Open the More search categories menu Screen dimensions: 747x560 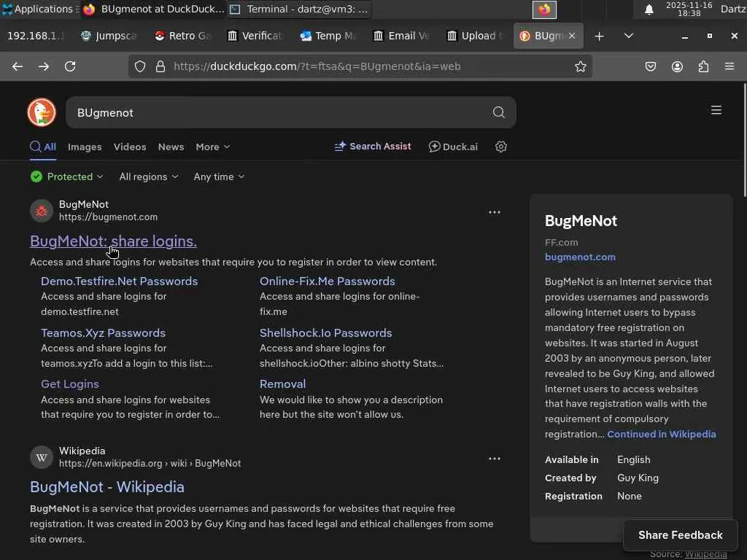(212, 147)
